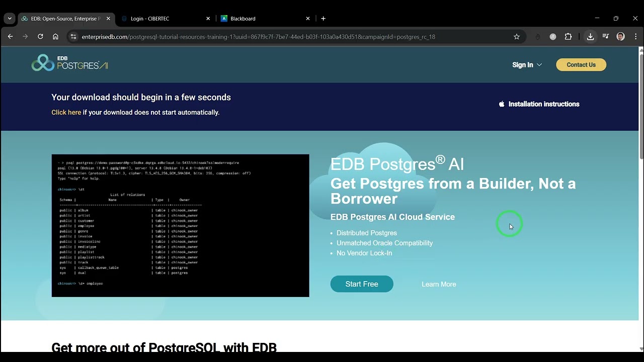This screenshot has width=644, height=362.
Task: Open the Extensions puzzle icon
Action: [x=568, y=37]
